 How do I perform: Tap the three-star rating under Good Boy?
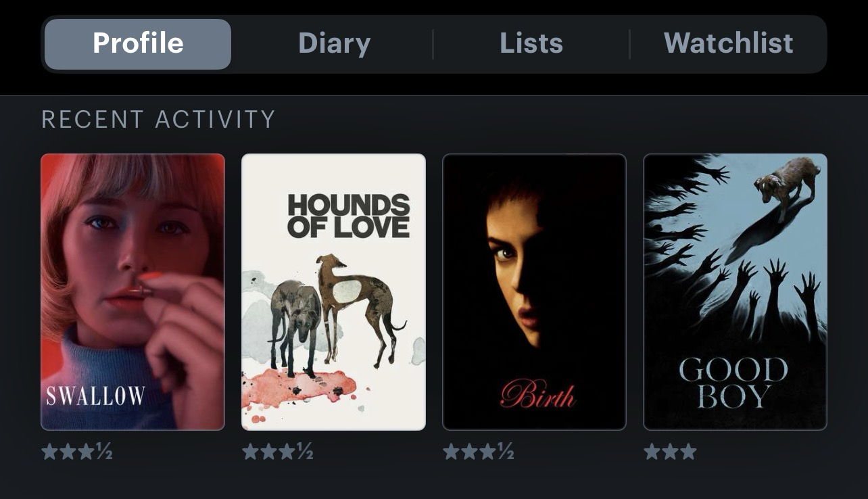tap(670, 452)
